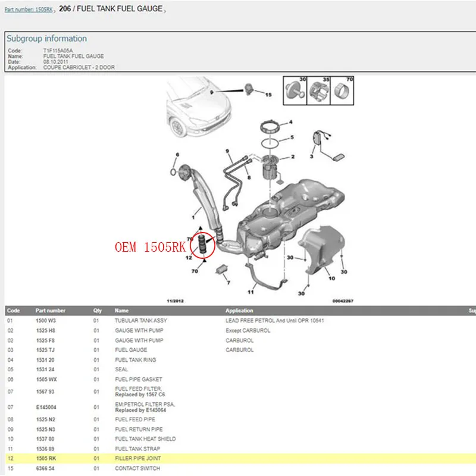476x476 pixels.
Task: Click the Name column header
Action: pyautogui.click(x=121, y=311)
